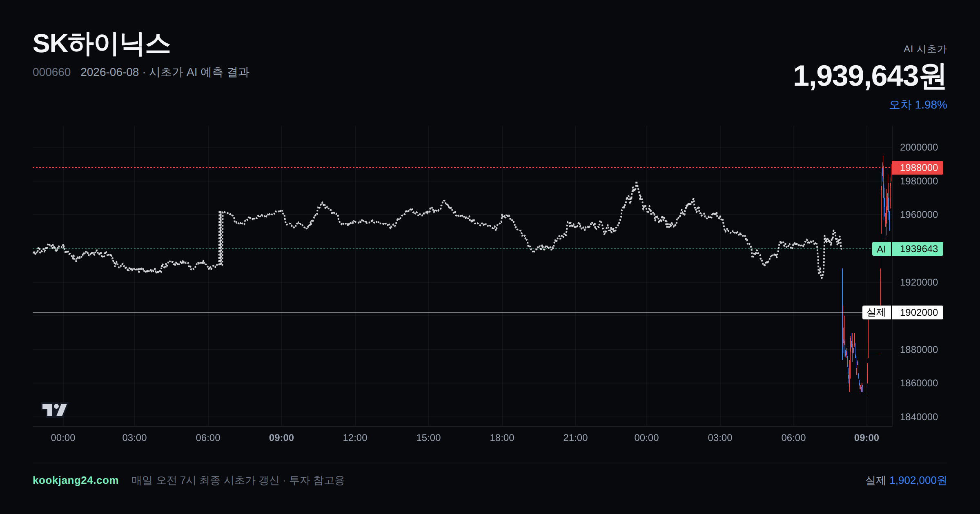Click the footer 실제 1,902,000원 text
Viewport: 980px width, 514px height.
click(x=906, y=480)
